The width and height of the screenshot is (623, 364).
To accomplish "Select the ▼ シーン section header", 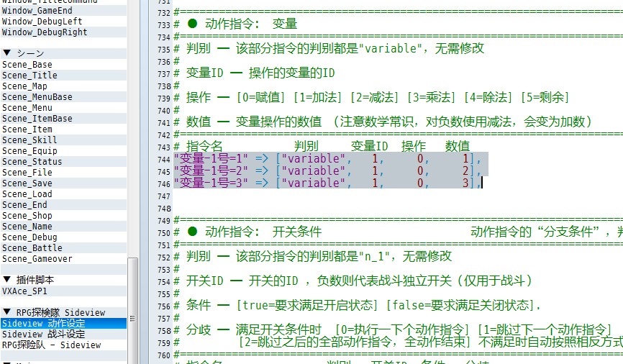I will pos(63,53).
